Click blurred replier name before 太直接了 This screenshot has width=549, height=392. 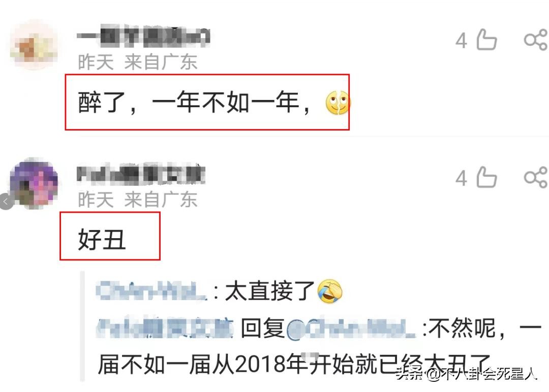151,291
